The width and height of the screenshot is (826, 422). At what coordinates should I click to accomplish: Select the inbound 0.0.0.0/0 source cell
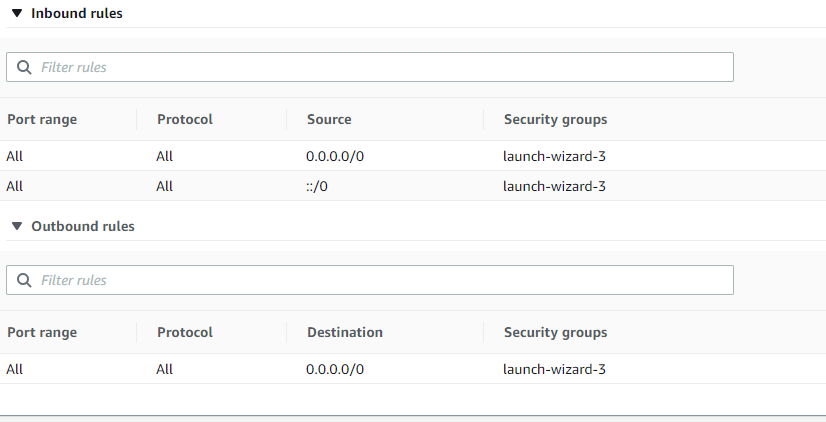[335, 157]
